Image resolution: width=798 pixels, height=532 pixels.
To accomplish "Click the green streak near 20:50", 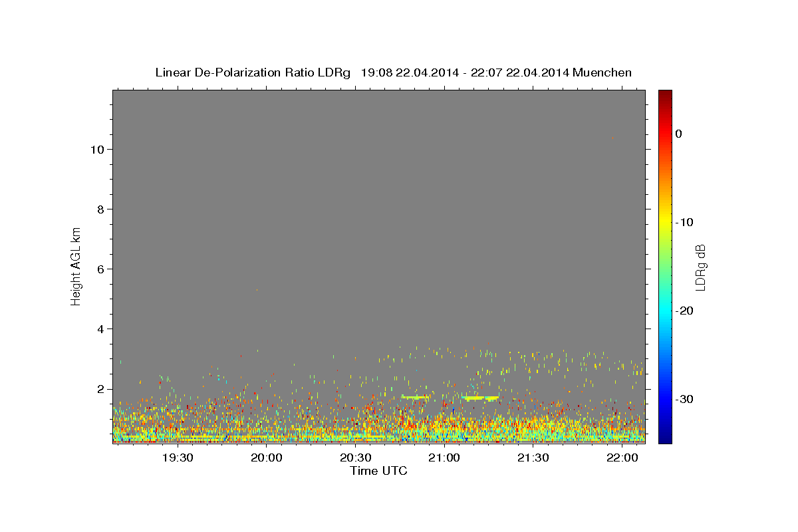I will click(x=415, y=397).
